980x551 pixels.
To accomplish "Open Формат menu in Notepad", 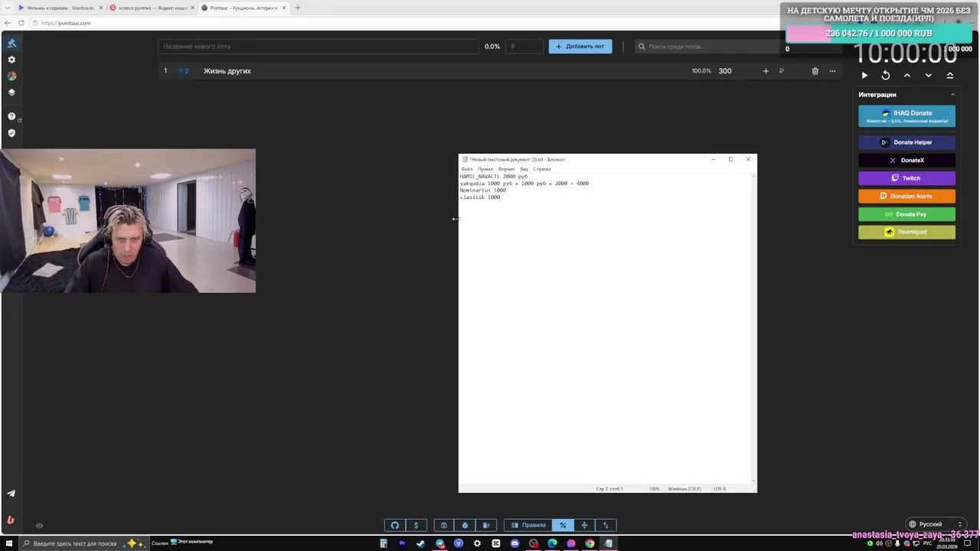I will [x=507, y=169].
